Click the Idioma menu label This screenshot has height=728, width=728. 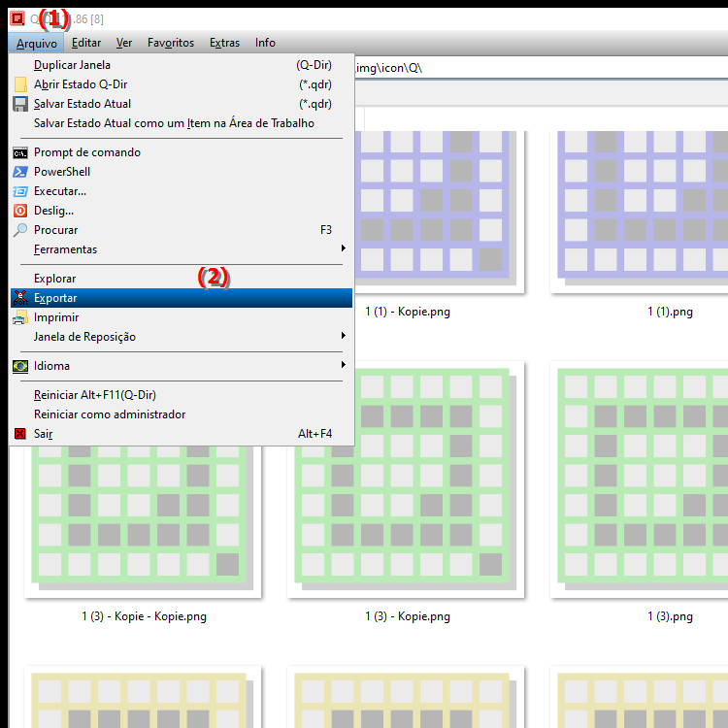51,366
